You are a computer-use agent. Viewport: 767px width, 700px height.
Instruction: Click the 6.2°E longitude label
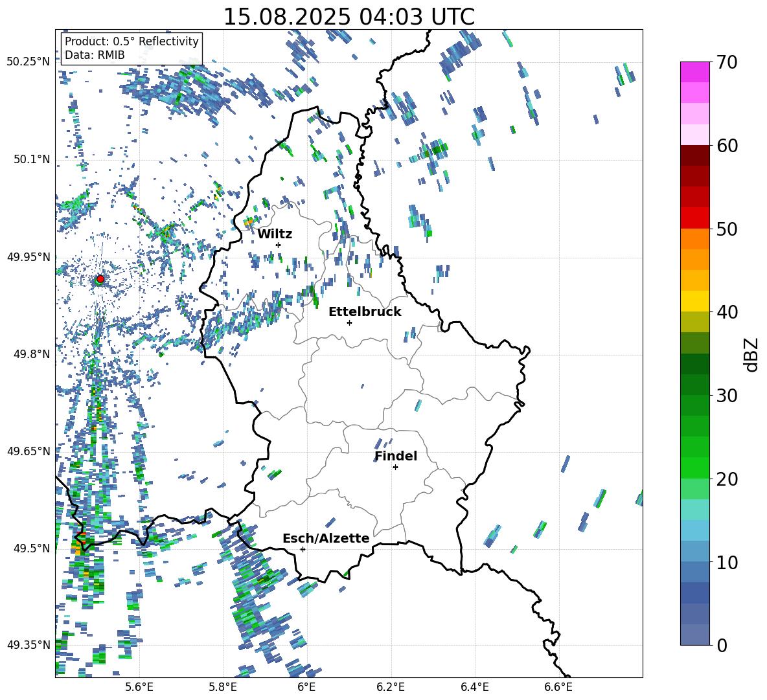click(x=391, y=687)
